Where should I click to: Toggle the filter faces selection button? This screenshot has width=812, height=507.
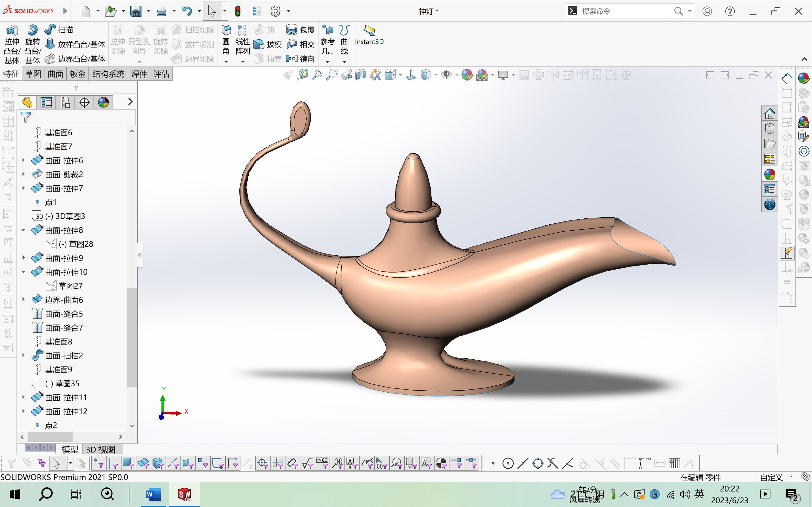(x=128, y=463)
